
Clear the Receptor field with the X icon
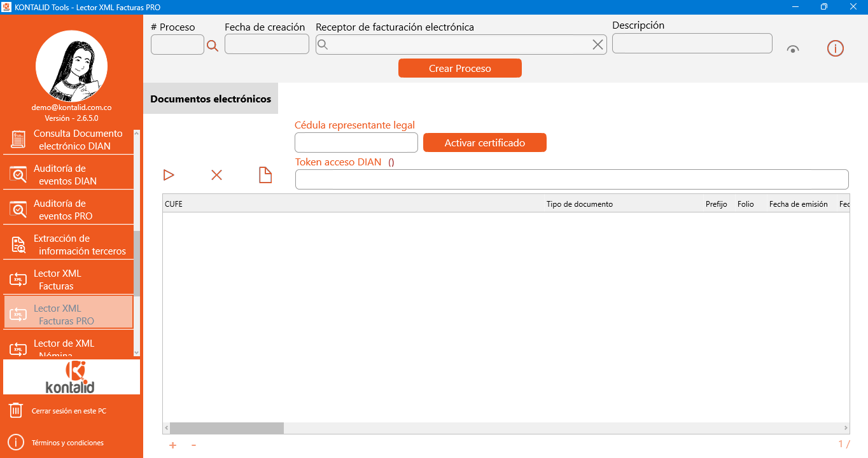coord(598,45)
